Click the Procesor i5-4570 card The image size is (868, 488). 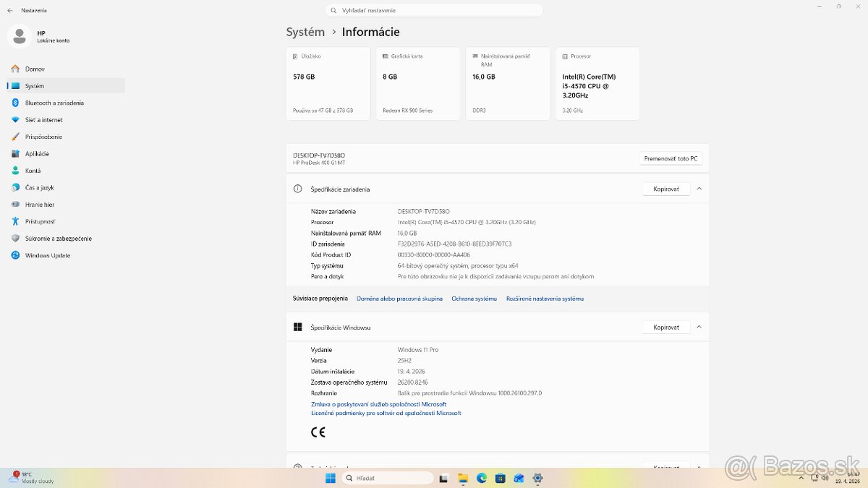(597, 84)
